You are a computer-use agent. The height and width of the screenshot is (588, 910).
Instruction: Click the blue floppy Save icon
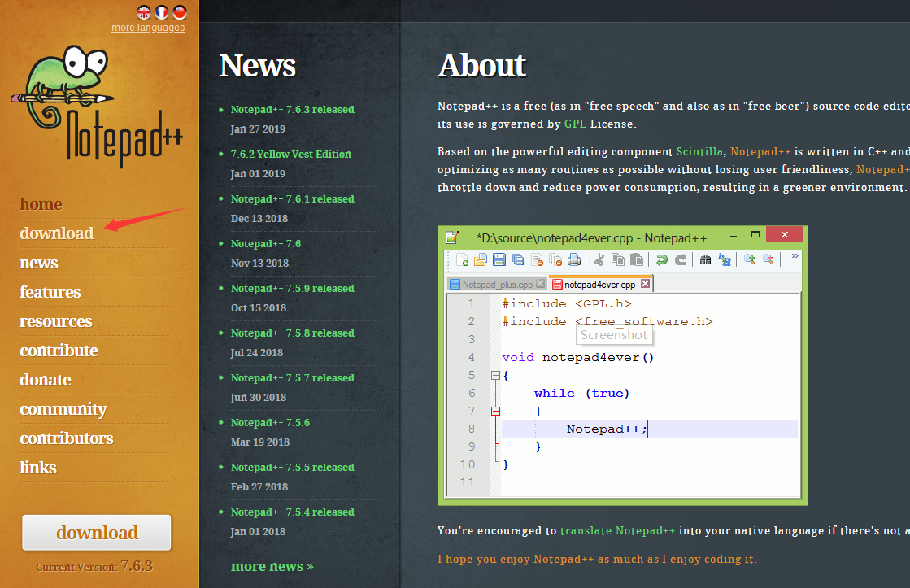pyautogui.click(x=499, y=260)
